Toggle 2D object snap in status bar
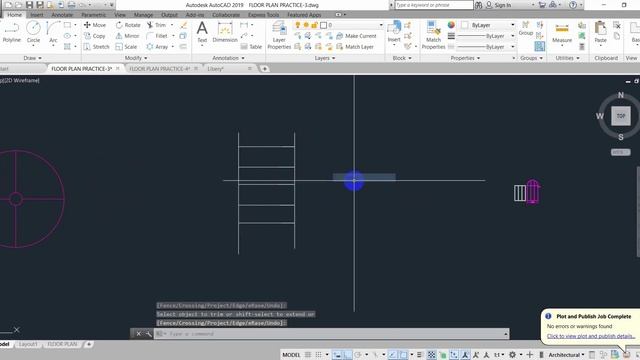The image size is (640, 360). click(403, 355)
